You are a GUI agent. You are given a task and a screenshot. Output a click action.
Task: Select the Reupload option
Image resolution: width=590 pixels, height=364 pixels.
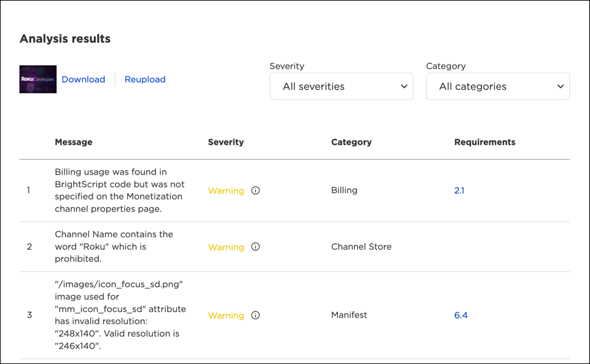point(145,80)
